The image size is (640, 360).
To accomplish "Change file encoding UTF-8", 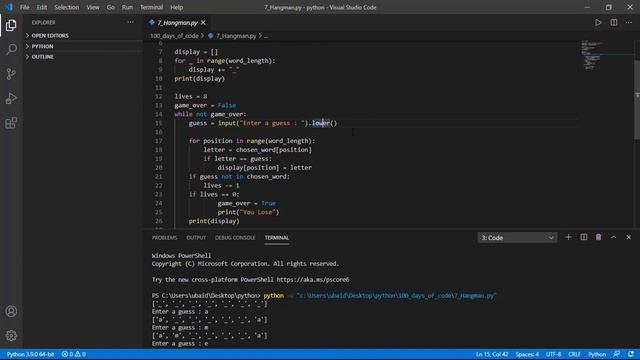I will pos(553,354).
